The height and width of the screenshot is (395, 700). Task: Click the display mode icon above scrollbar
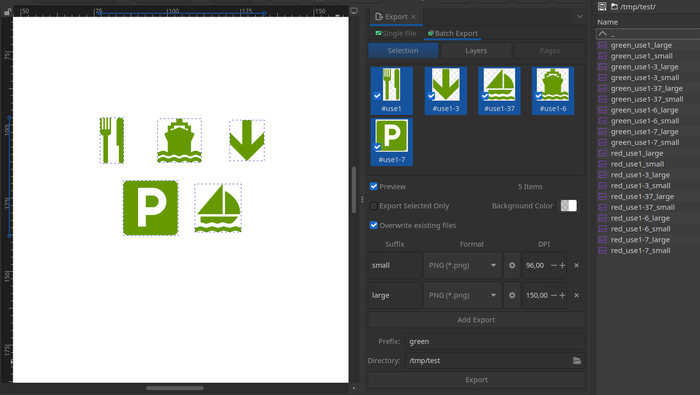tap(354, 11)
